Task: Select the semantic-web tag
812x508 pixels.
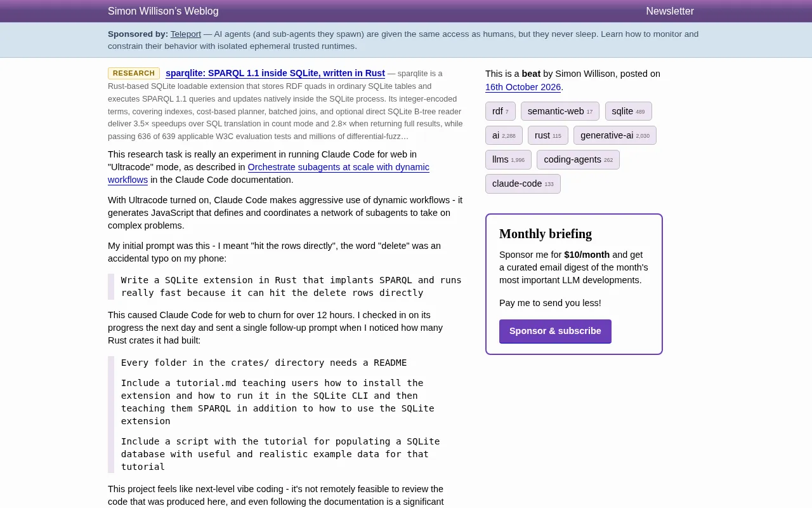Action: 560,111
